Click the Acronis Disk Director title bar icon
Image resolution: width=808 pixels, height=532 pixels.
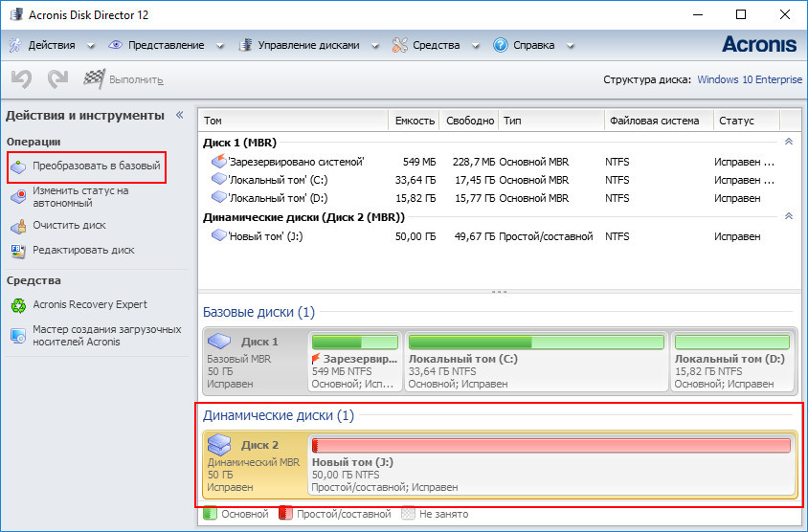[x=16, y=14]
